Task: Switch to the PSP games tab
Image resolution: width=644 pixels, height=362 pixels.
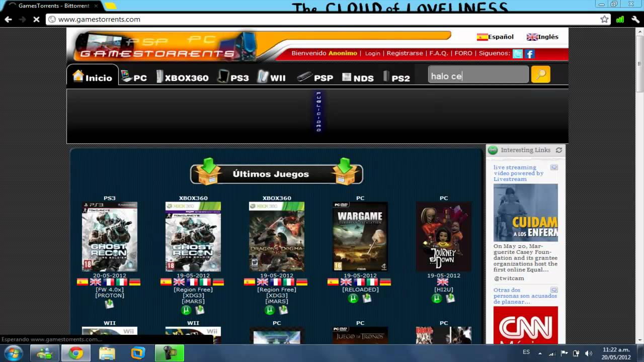Action: (x=315, y=77)
